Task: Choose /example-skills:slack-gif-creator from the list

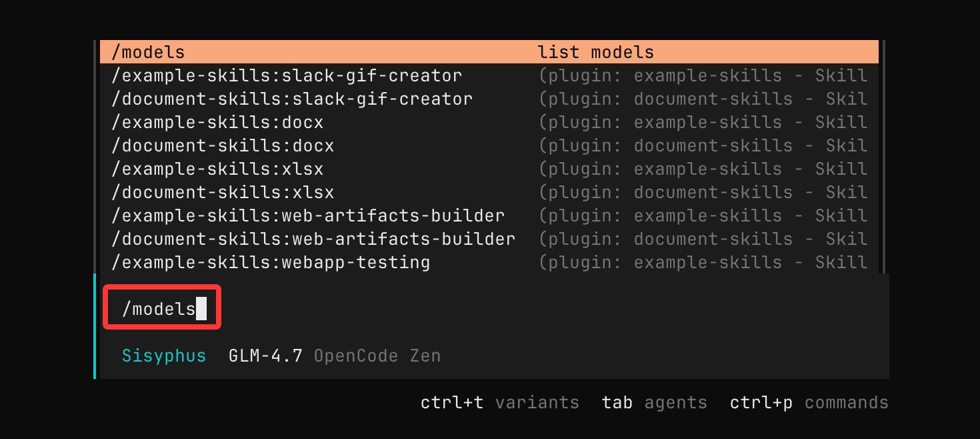Action: point(287,75)
